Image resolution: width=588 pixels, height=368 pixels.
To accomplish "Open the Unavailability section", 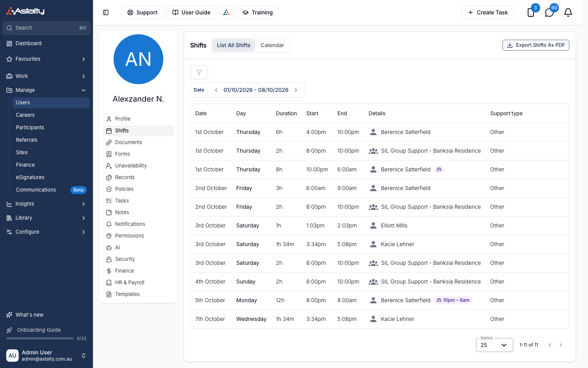I will coord(138,166).
